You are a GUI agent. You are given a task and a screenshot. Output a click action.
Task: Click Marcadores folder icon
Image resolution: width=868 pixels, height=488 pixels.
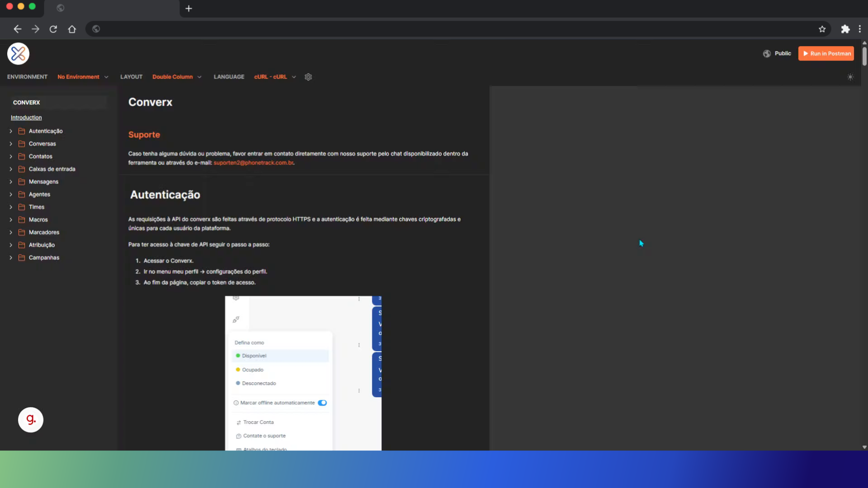21,232
